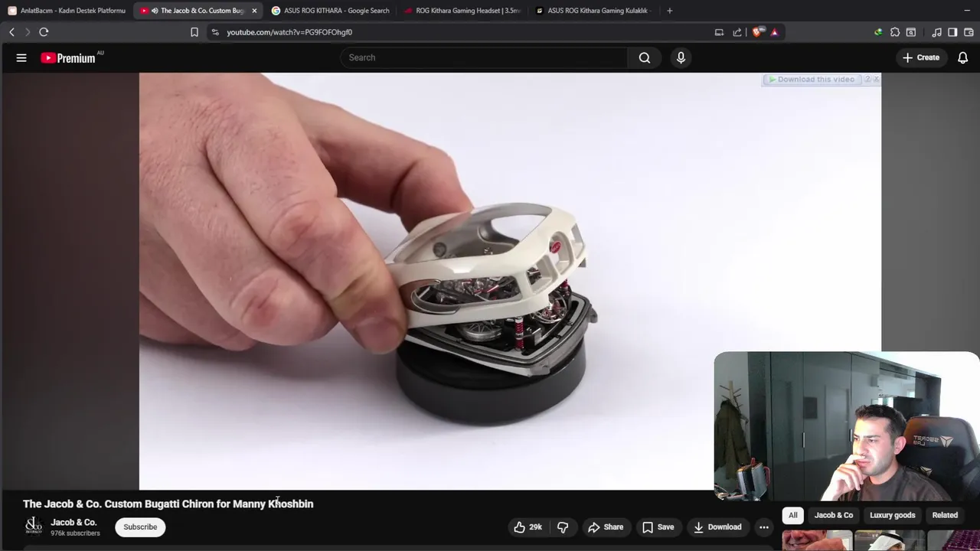Open Jacob & Co. channel name link
This screenshot has width=980, height=551.
[x=73, y=522]
